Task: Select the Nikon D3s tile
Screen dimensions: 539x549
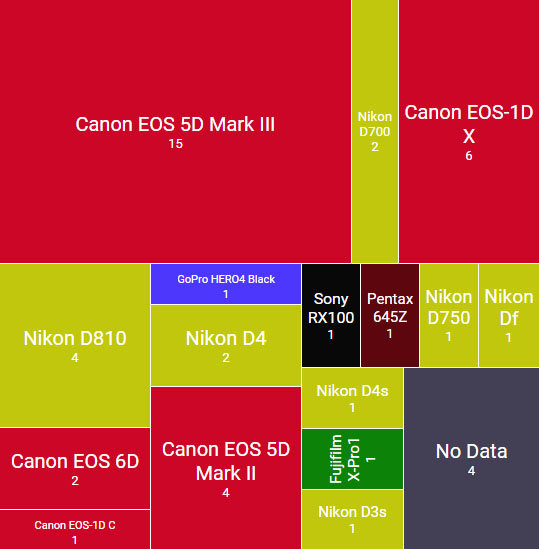Action: tap(352, 519)
